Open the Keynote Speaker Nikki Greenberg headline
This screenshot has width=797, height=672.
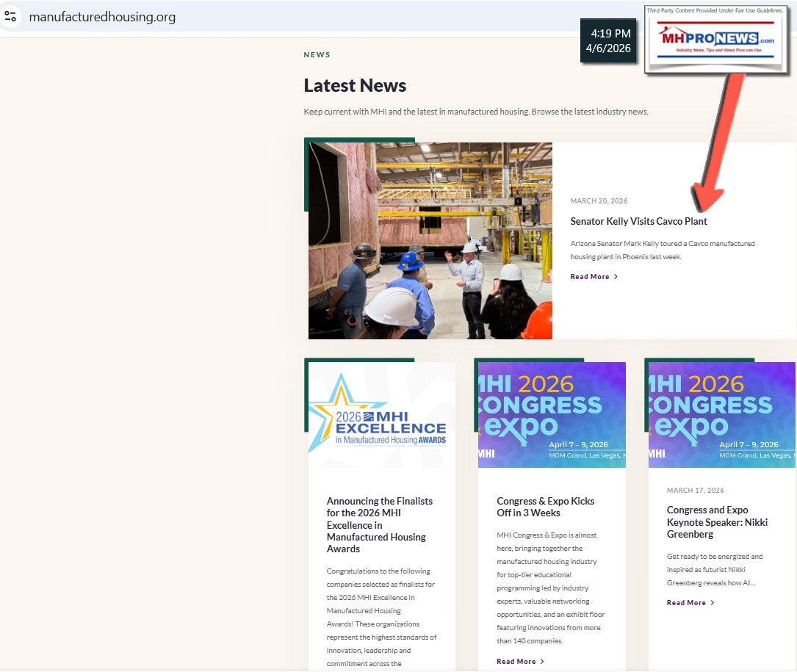pos(717,521)
